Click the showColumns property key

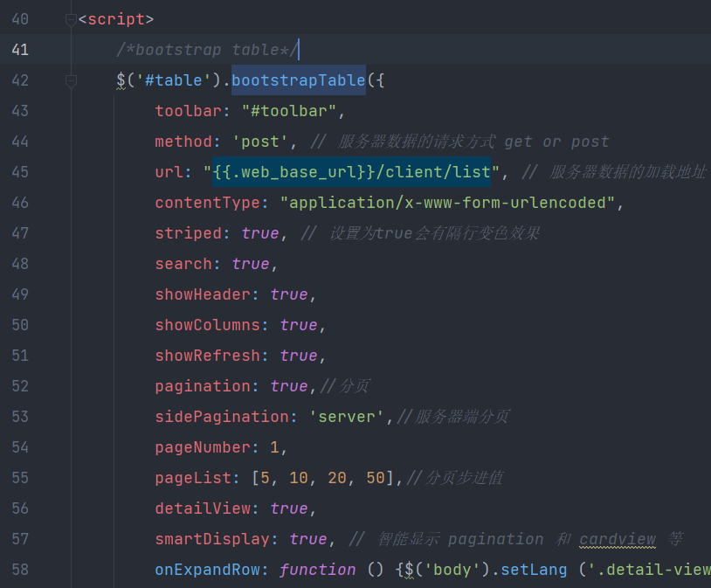[x=207, y=325]
